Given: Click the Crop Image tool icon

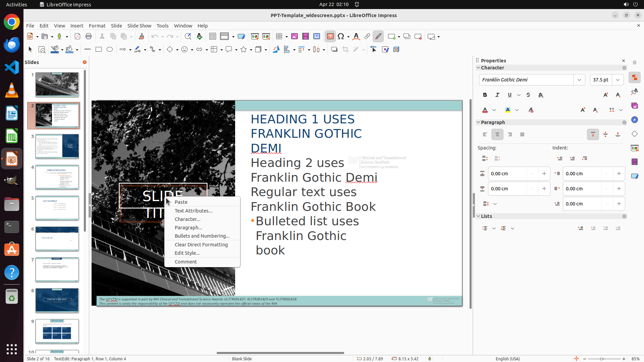Looking at the screenshot, I should pyautogui.click(x=345, y=49).
